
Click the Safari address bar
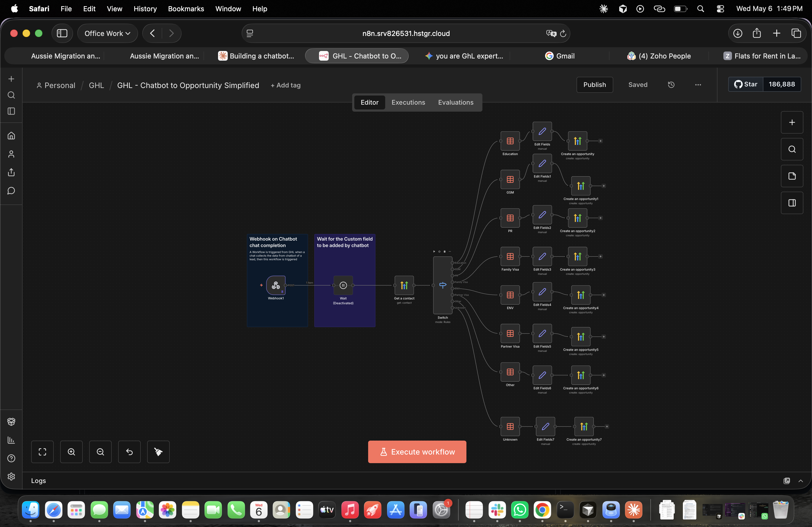coord(406,33)
